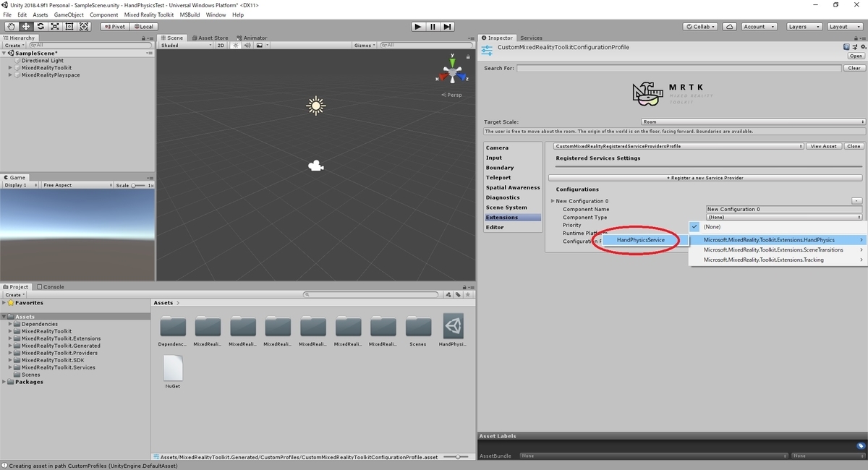The image size is (868, 470).
Task: Open the Shaded draw mode dropdown
Action: pos(186,45)
